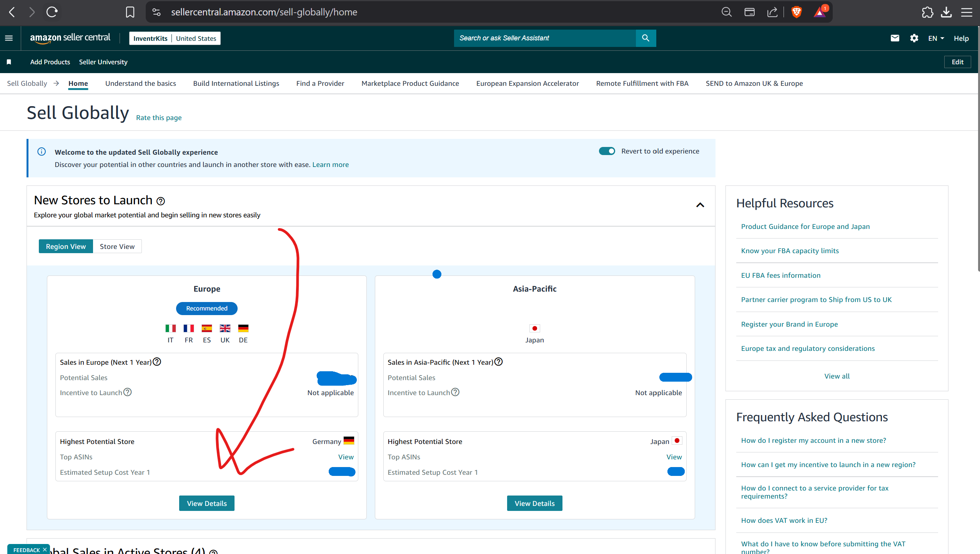Viewport: 980px width, 554px height.
Task: Click Learn more in welcome banner
Action: (330, 165)
